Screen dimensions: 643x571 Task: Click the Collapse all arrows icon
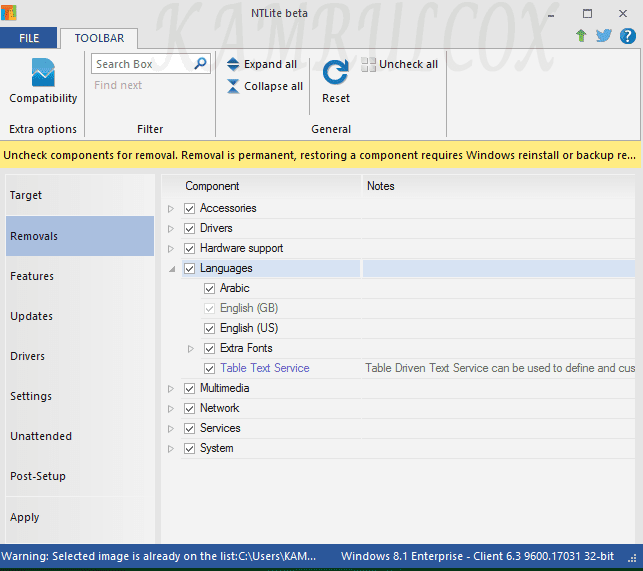pos(233,86)
